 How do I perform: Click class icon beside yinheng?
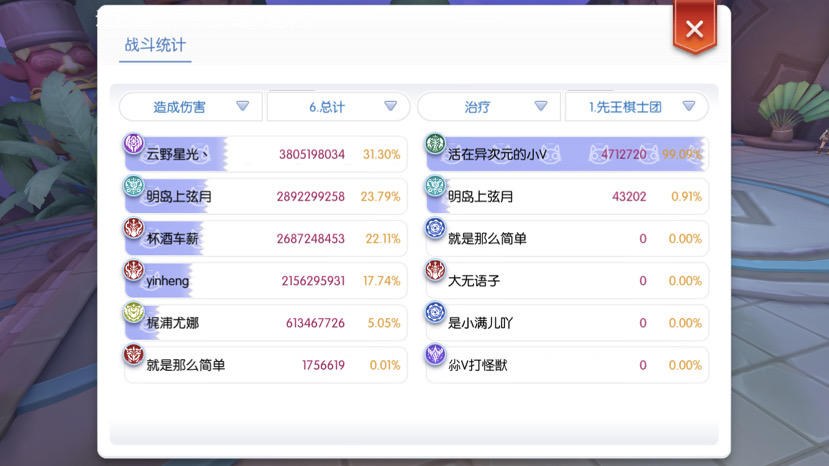point(133,270)
